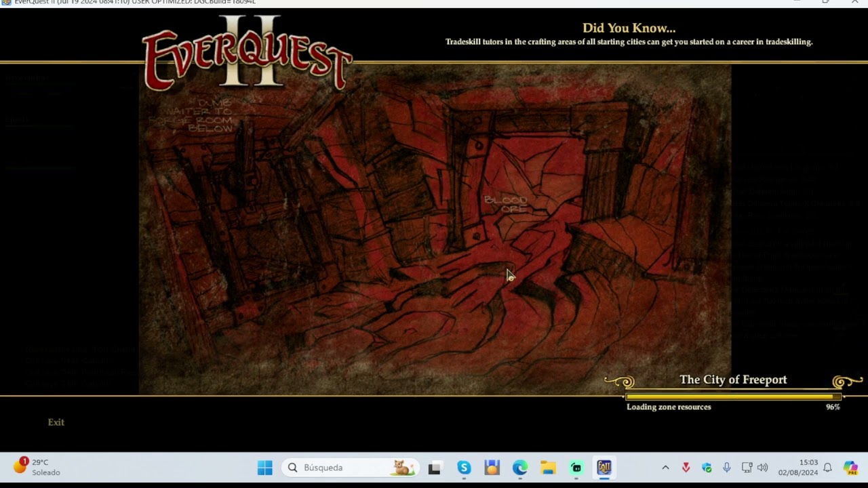Click the red arrow tray icon
The width and height of the screenshot is (868, 488).
[x=686, y=468]
